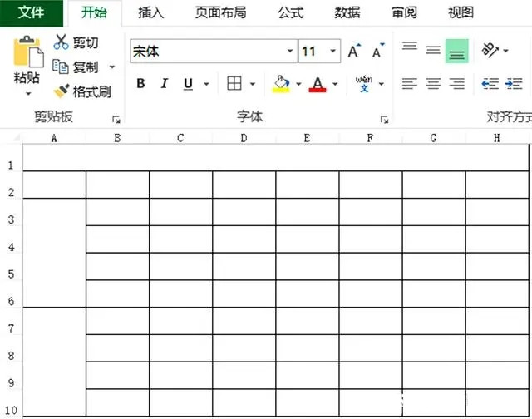Switch to the 插入 insert tab
Viewport: 532px width, 419px height.
pyautogui.click(x=151, y=13)
